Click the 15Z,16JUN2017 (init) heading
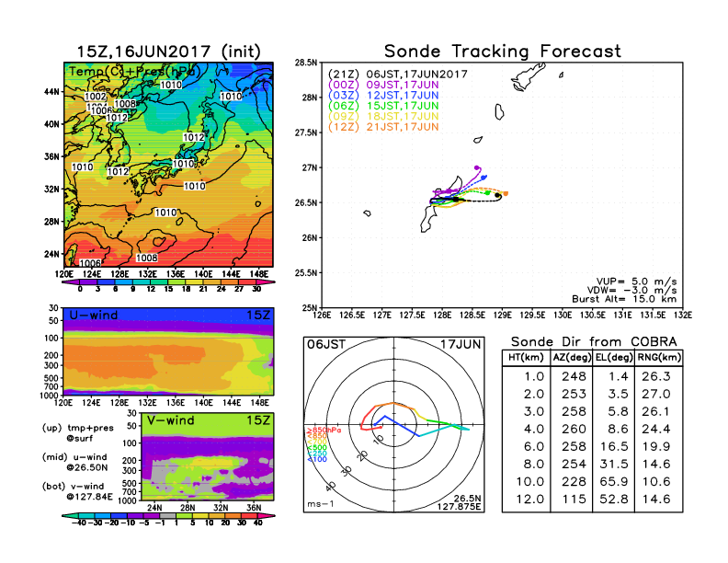Screen dimensions: 728x563 [x=168, y=52]
